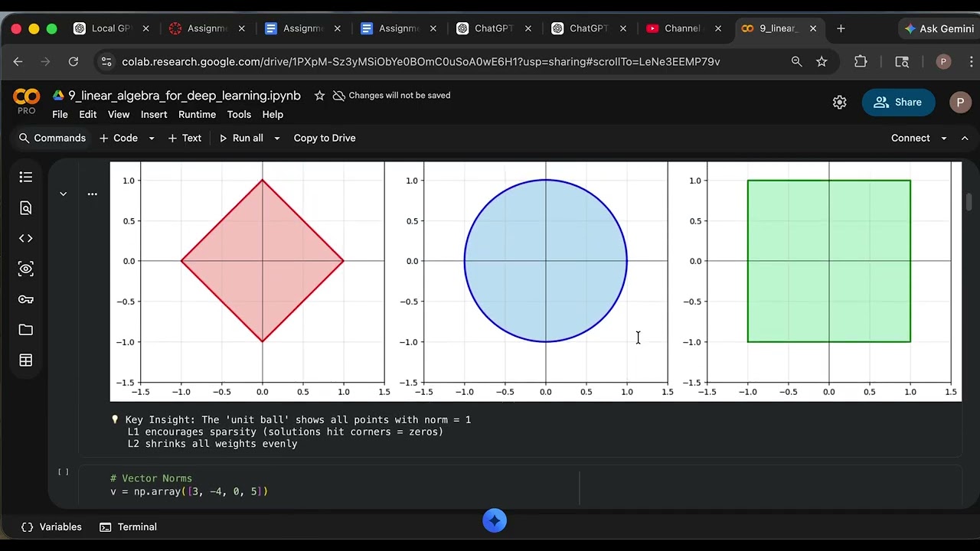Viewport: 980px width, 551px height.
Task: Open a new browser tab
Action: (x=841, y=28)
